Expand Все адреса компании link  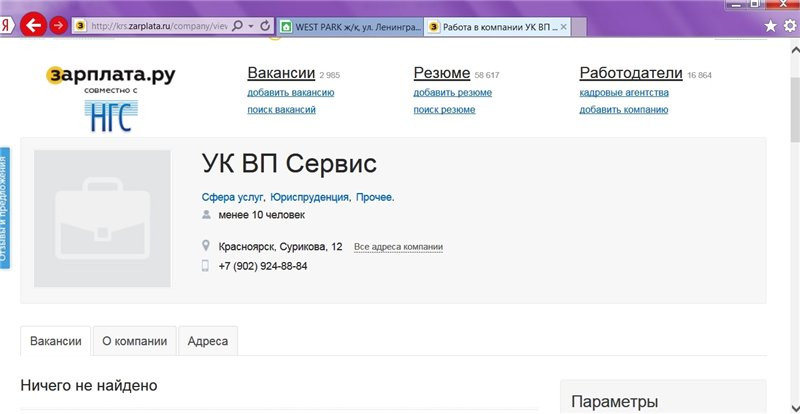click(x=398, y=248)
